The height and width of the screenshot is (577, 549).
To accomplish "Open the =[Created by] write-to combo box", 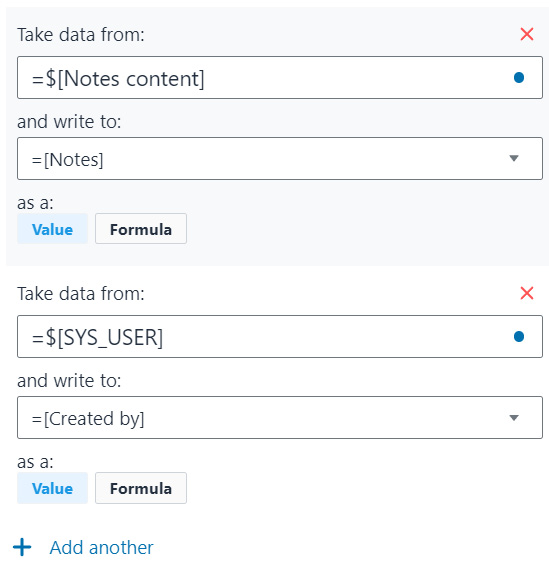I will coord(280,418).
